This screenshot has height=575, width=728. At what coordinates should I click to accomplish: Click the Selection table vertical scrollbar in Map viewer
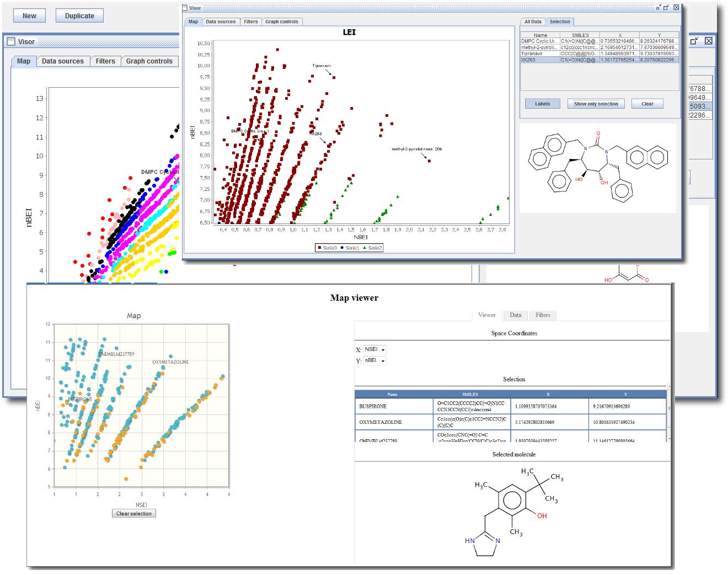pos(668,408)
